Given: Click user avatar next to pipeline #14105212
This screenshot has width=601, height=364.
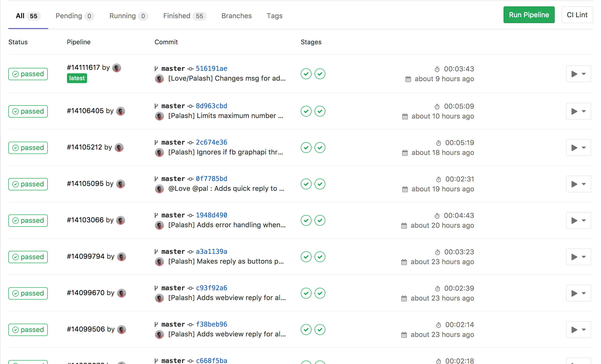Looking at the screenshot, I should click(119, 147).
